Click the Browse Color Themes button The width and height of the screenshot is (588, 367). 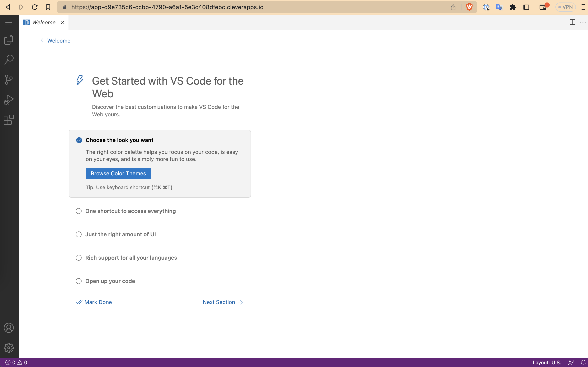tap(118, 173)
